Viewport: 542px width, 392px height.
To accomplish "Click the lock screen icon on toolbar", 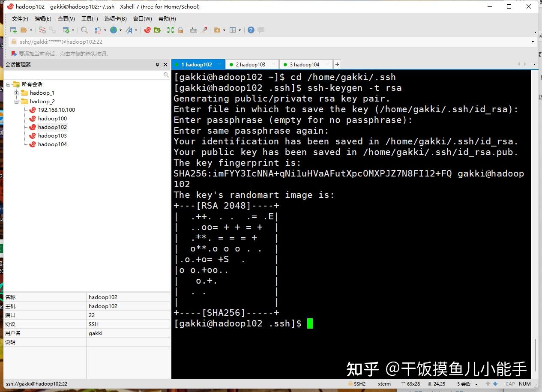I will (180, 30).
